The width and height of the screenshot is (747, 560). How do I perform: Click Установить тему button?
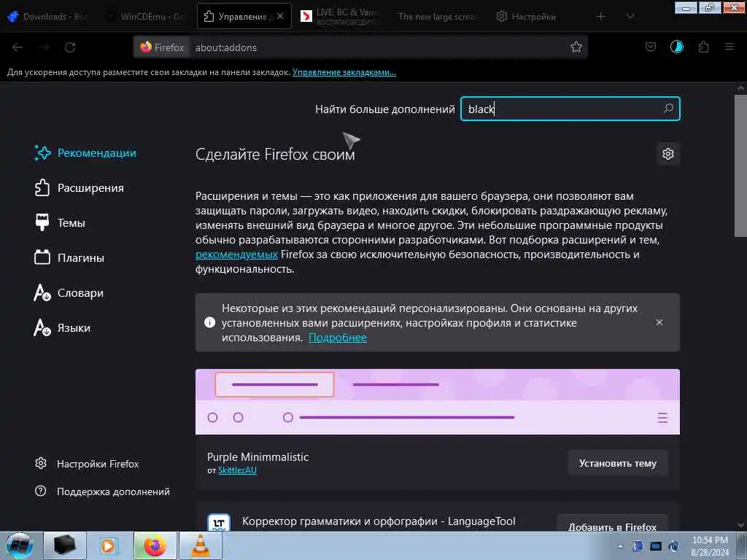tap(618, 463)
